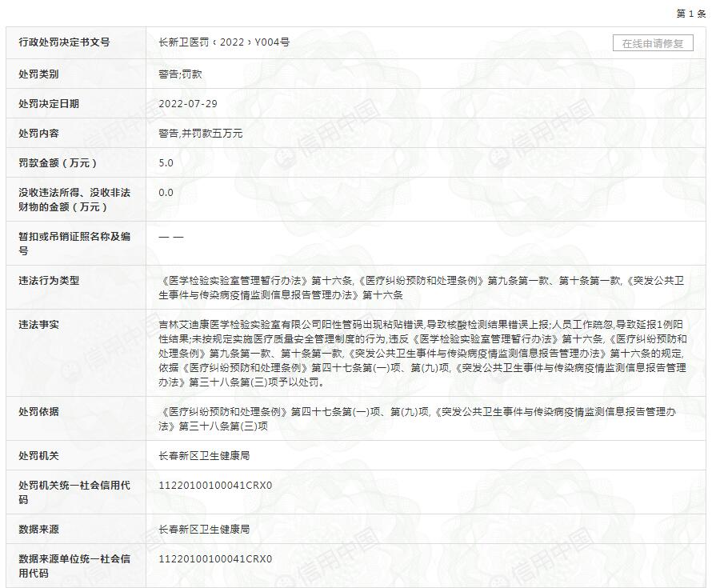
Task: Click the 在线申请修复 button
Action: click(x=653, y=43)
